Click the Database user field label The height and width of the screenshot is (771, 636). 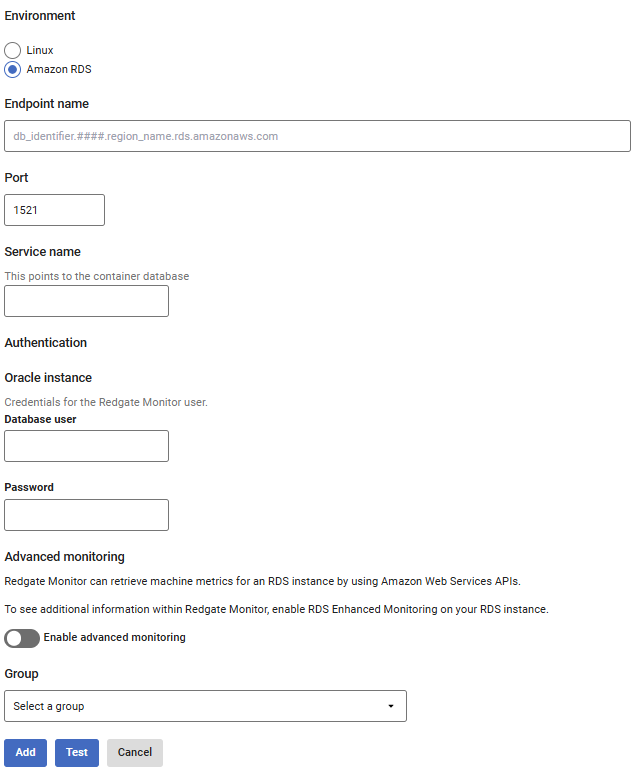(41, 420)
